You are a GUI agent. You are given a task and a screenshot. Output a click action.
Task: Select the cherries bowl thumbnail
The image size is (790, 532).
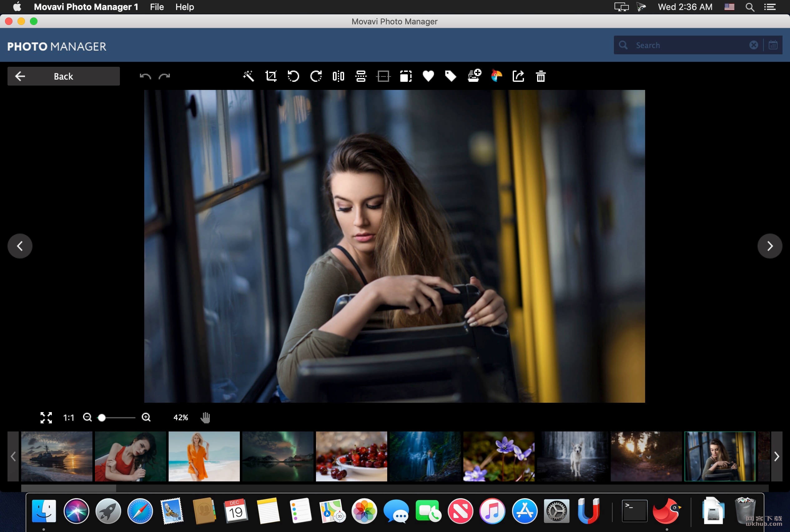coord(351,456)
